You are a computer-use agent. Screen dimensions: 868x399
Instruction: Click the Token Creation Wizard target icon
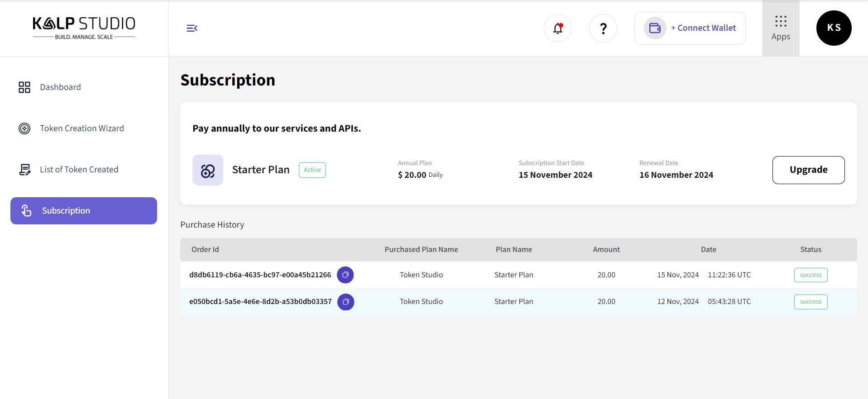click(x=24, y=128)
